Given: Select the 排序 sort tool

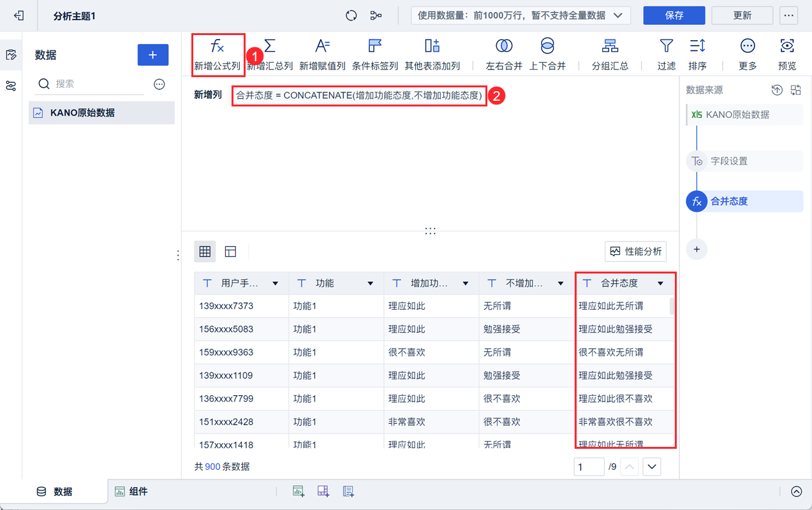Looking at the screenshot, I should coord(697,54).
